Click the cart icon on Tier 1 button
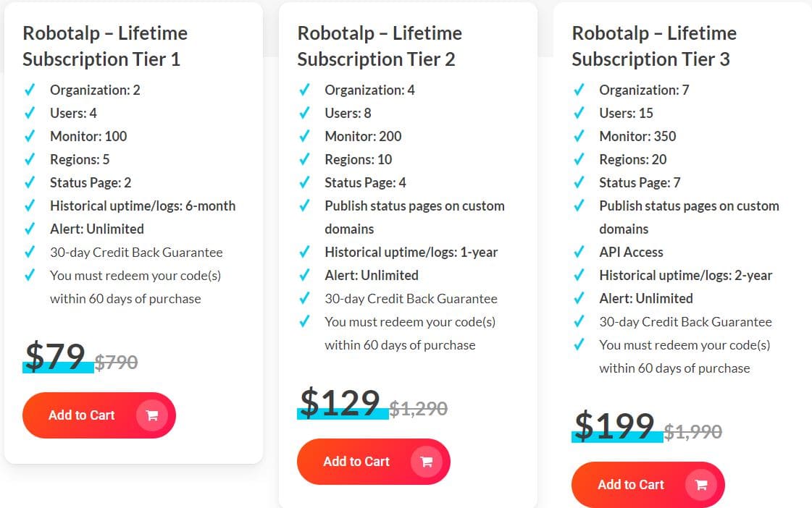This screenshot has width=812, height=508. [x=153, y=415]
